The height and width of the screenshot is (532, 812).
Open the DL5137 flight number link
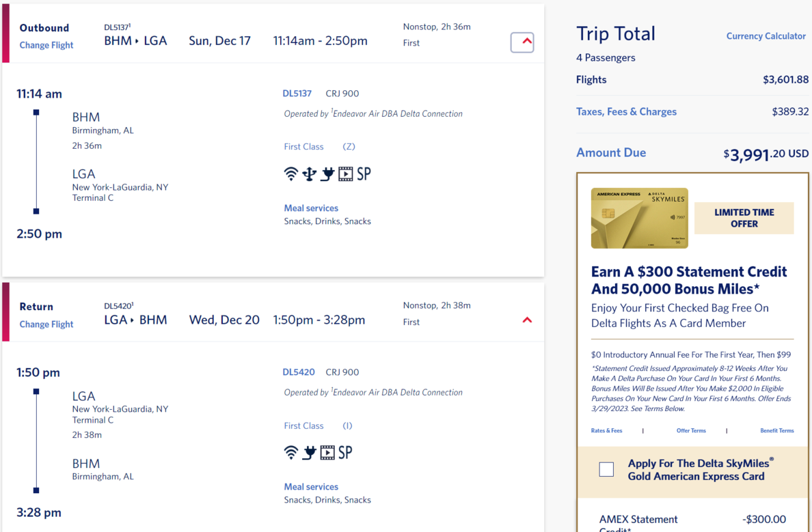tap(297, 94)
